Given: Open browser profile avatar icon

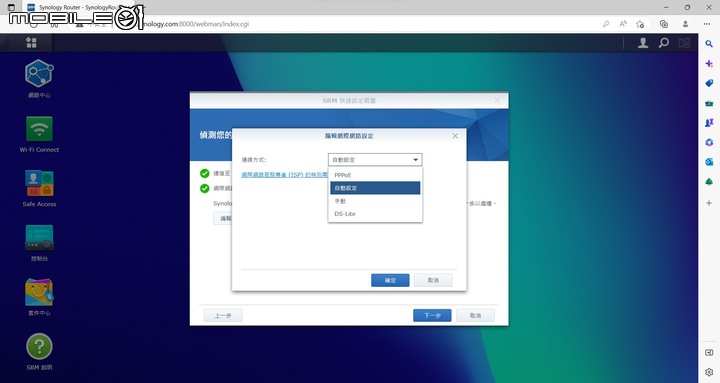Looking at the screenshot, I should 685,24.
